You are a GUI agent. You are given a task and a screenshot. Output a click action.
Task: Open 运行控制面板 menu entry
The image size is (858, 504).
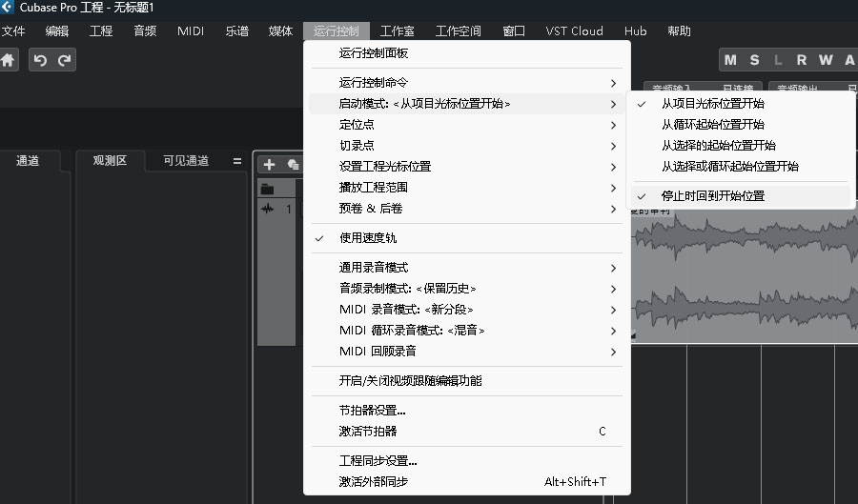467,53
